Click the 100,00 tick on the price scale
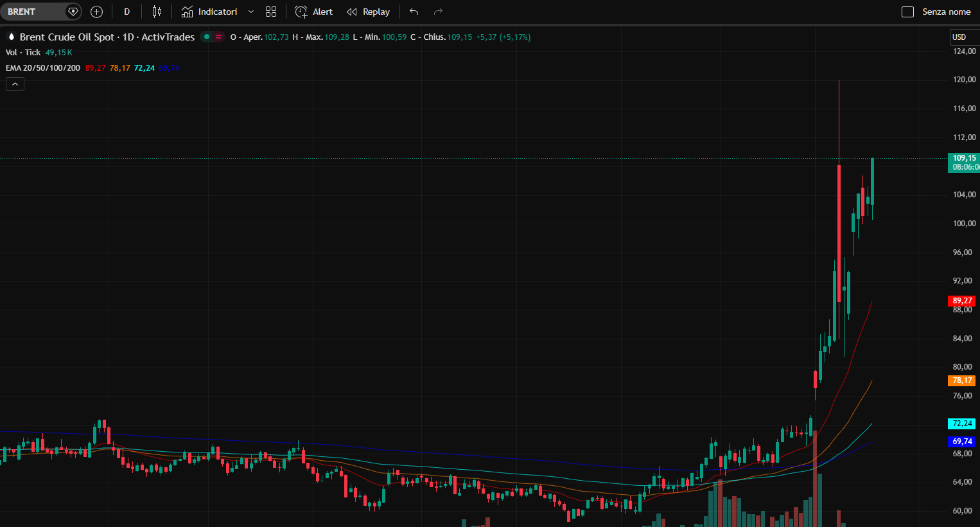980x527 pixels. (x=964, y=224)
